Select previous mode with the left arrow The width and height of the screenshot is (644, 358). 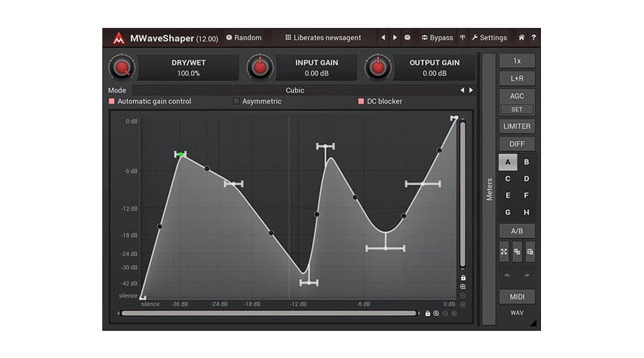tap(462, 90)
